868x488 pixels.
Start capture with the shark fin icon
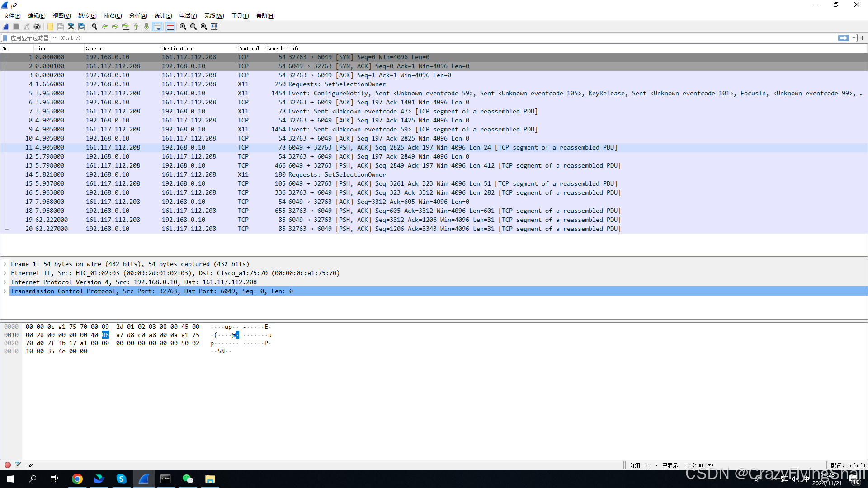pyautogui.click(x=6, y=27)
